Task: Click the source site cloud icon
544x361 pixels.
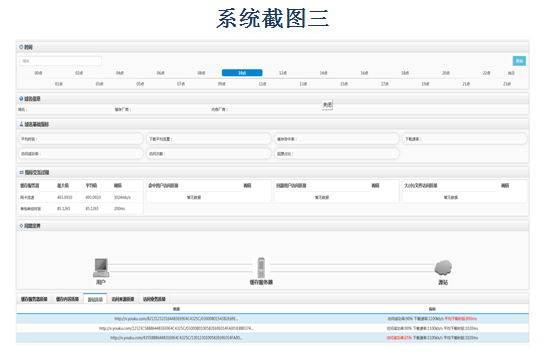Action: click(x=443, y=268)
